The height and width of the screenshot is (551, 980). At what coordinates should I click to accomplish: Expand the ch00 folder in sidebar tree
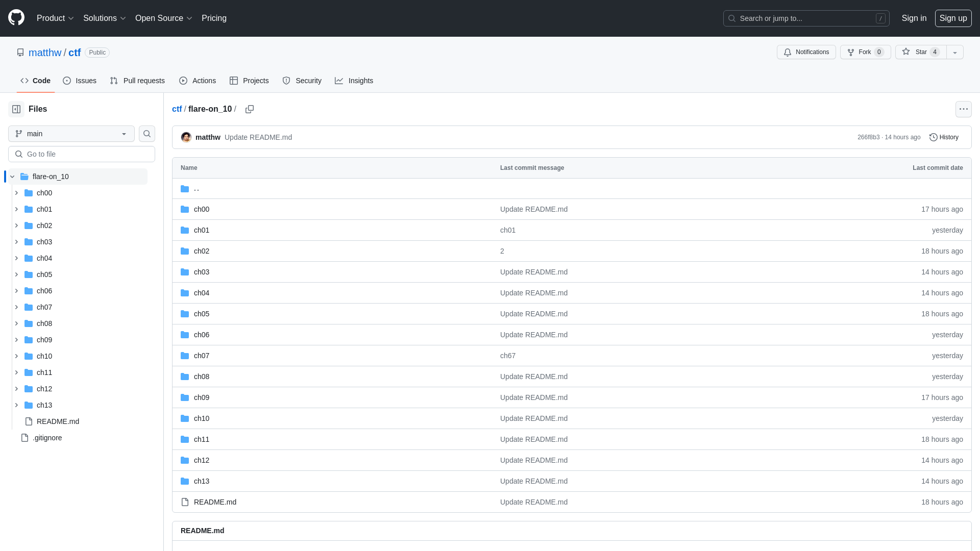tap(16, 193)
